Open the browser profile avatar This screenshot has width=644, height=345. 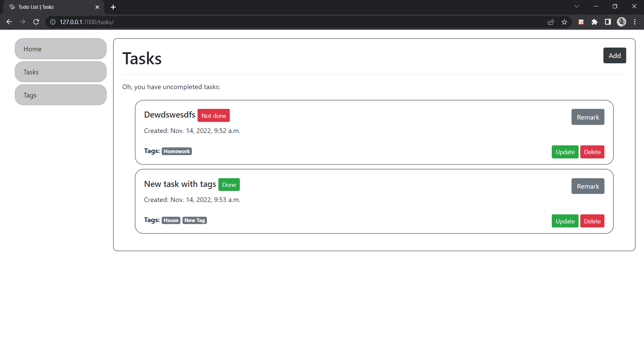click(x=622, y=22)
